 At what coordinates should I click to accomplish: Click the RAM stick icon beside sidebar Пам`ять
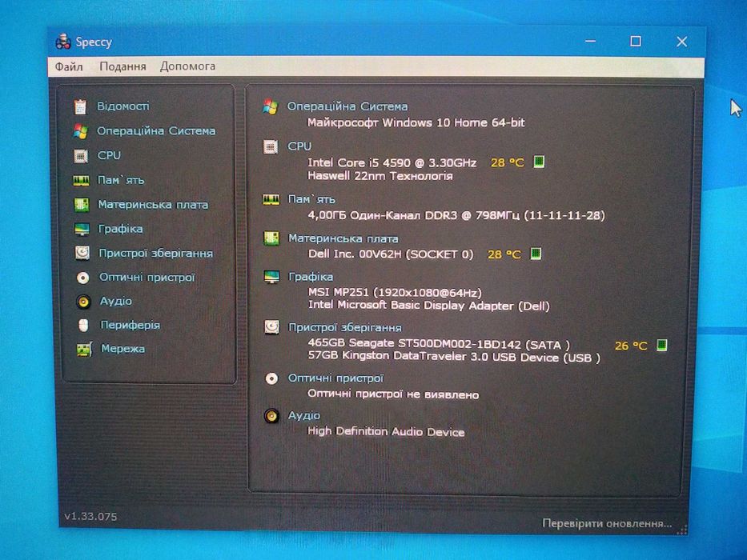[81, 181]
